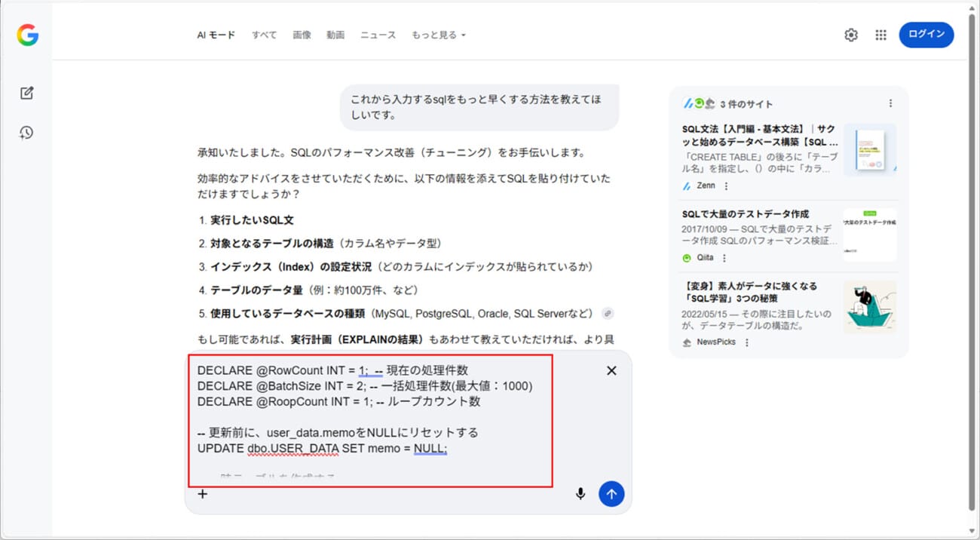Screen dimensions: 980x540
Task: Clear the input with the X button
Action: click(611, 370)
